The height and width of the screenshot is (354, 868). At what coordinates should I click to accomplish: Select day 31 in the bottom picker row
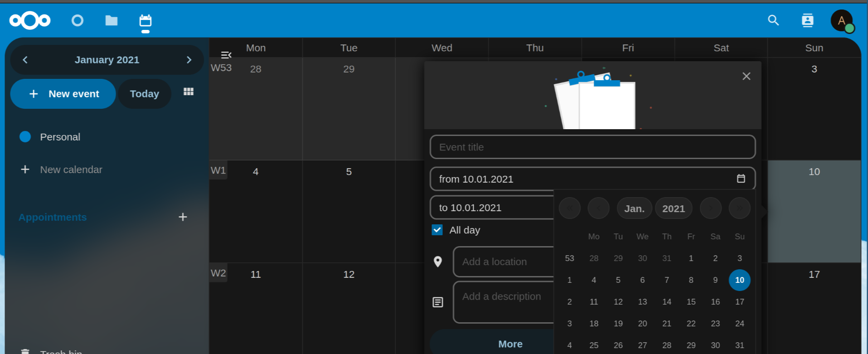740,345
